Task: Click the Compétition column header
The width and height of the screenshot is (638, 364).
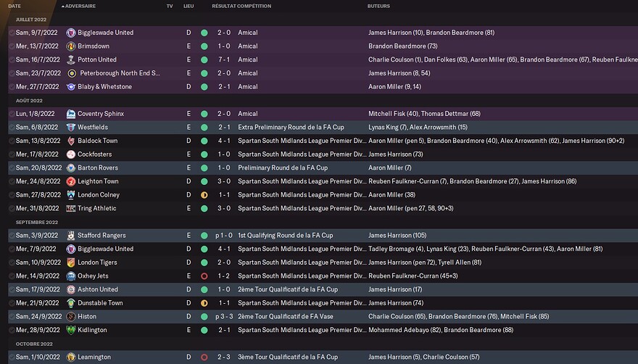Action: click(x=254, y=6)
